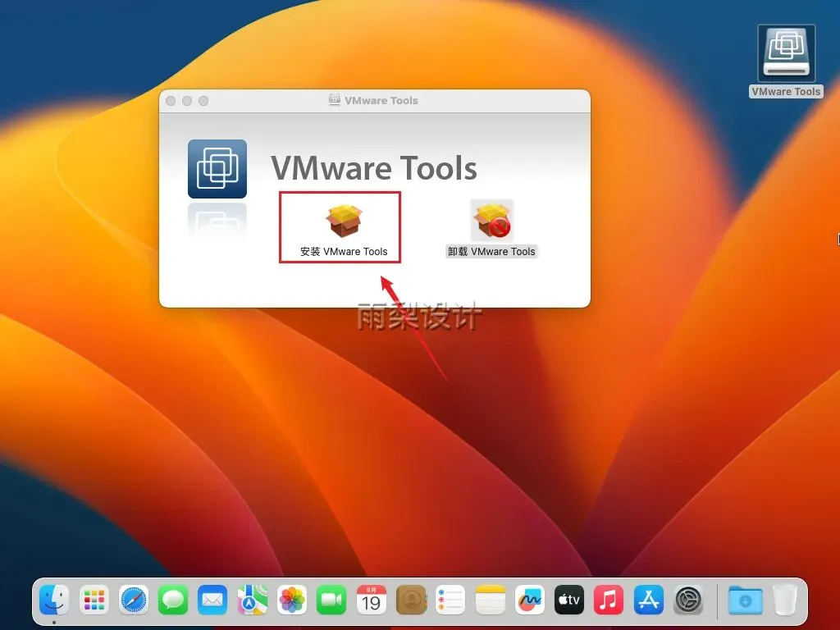Screen dimensions: 840x630
Task: Open the Trash in the dock
Action: click(785, 600)
